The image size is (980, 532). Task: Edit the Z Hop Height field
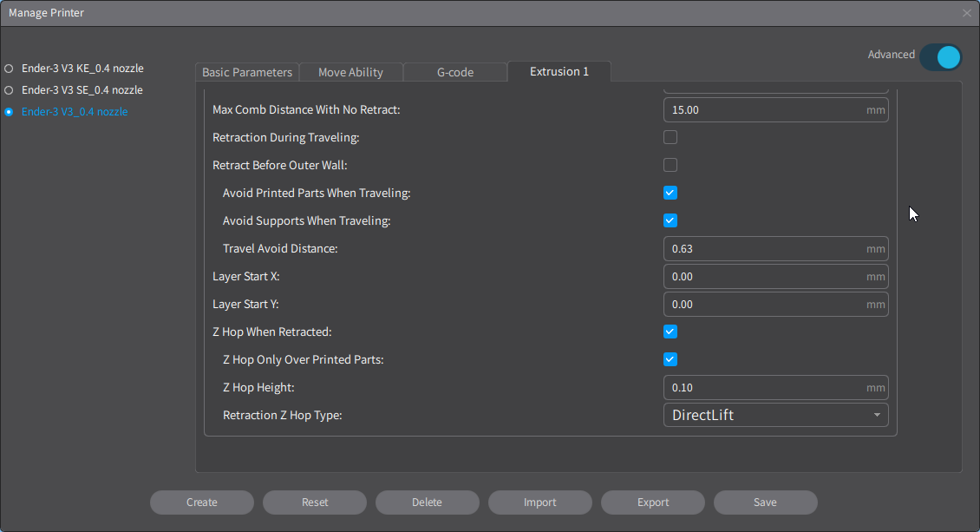(x=763, y=387)
